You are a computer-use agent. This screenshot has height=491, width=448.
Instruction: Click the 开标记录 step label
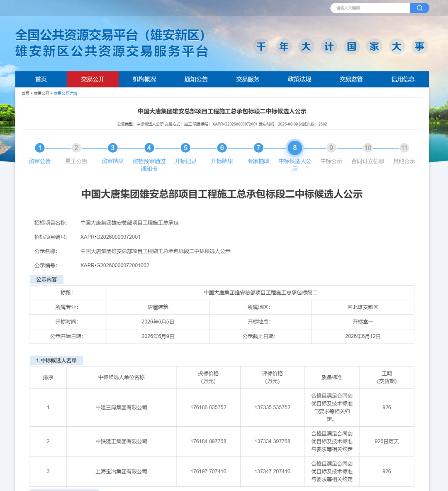coord(185,161)
